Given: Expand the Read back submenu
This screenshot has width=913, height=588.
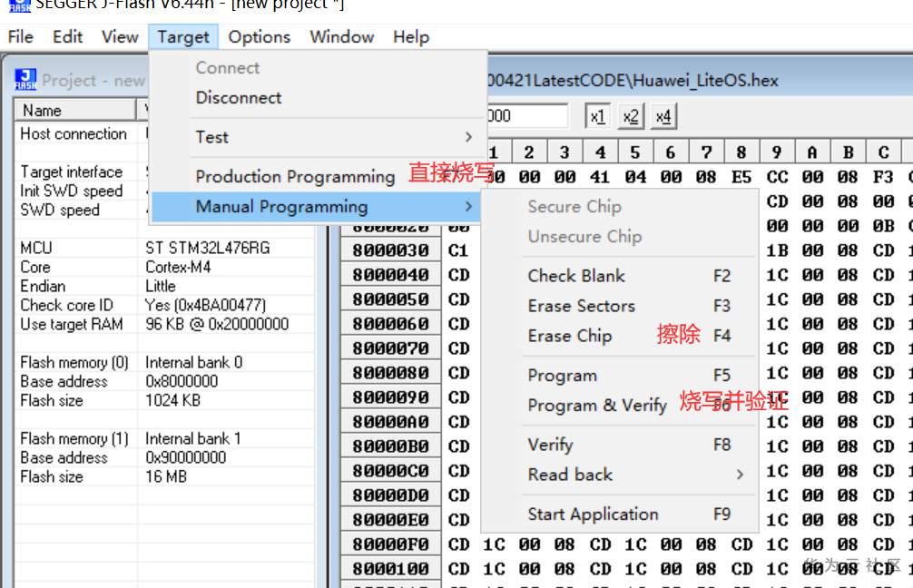Looking at the screenshot, I should click(620, 475).
